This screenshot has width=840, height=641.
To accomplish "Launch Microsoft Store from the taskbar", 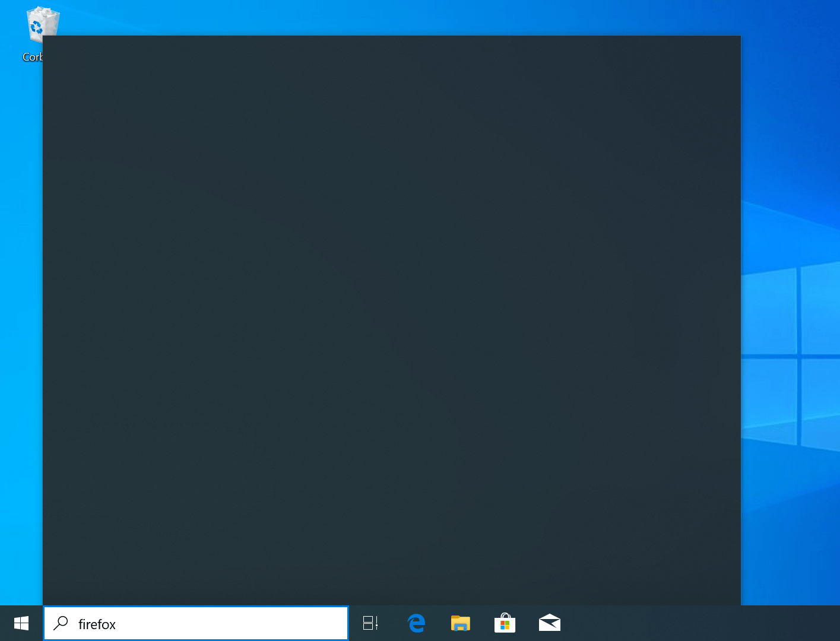I will (505, 623).
